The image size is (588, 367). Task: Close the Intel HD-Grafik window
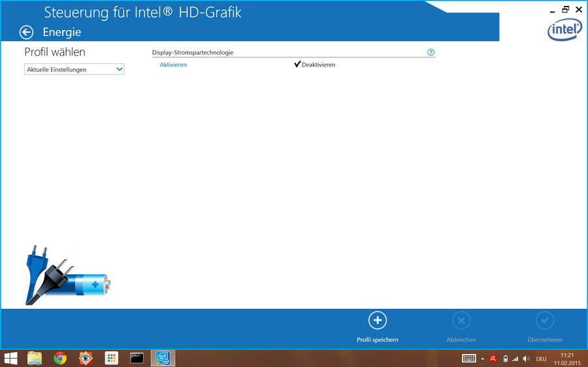(579, 10)
